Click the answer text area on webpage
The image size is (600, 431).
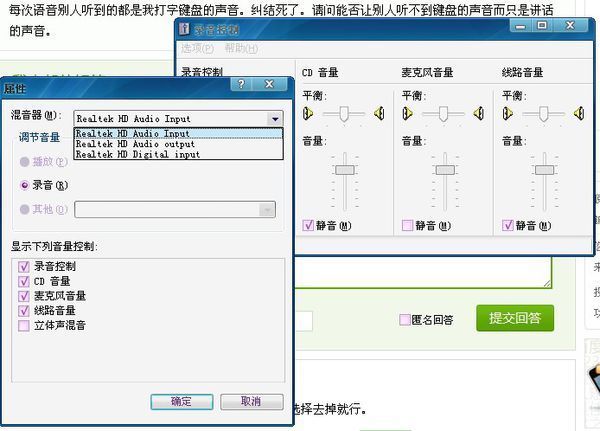coord(423,272)
